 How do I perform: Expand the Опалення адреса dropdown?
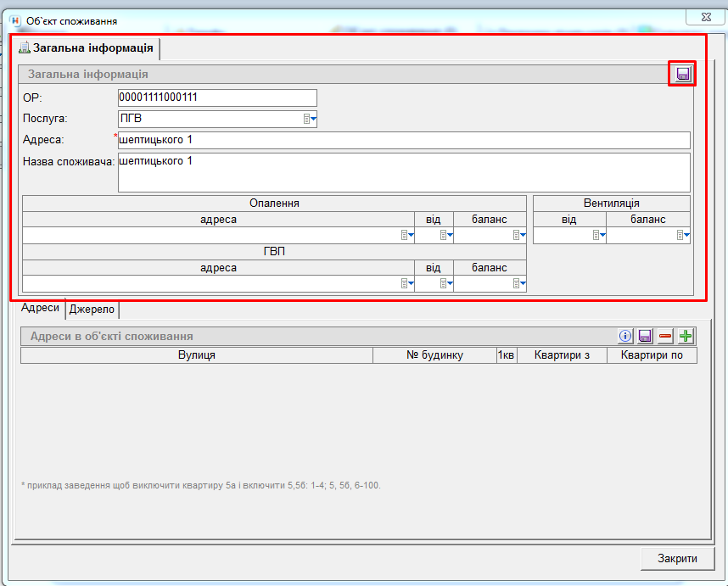407,236
